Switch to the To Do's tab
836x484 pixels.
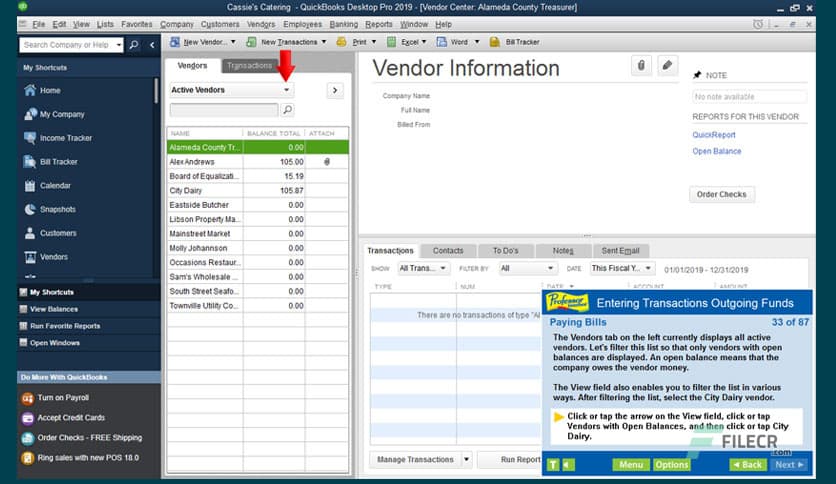click(505, 251)
